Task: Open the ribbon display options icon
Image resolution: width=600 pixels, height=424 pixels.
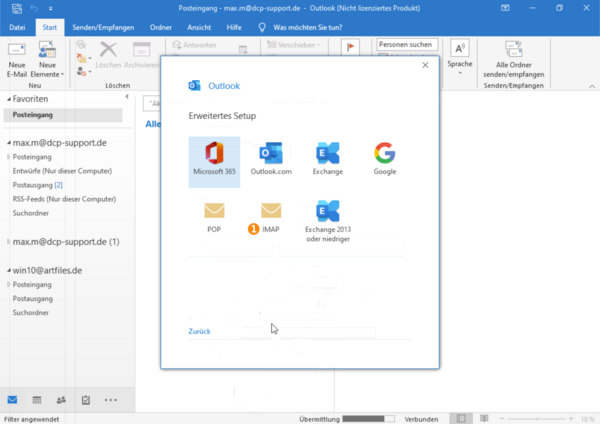Action: [x=505, y=8]
